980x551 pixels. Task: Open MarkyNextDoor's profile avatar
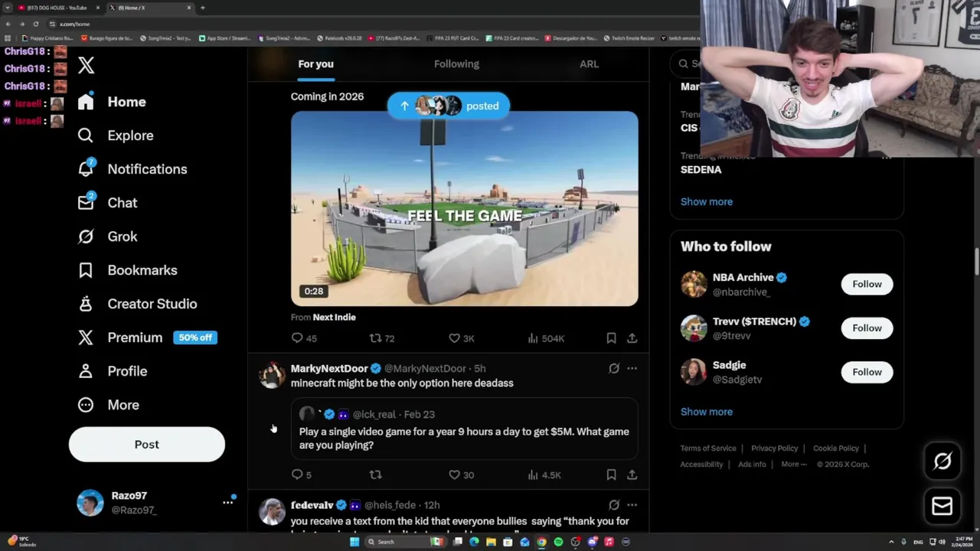click(271, 375)
